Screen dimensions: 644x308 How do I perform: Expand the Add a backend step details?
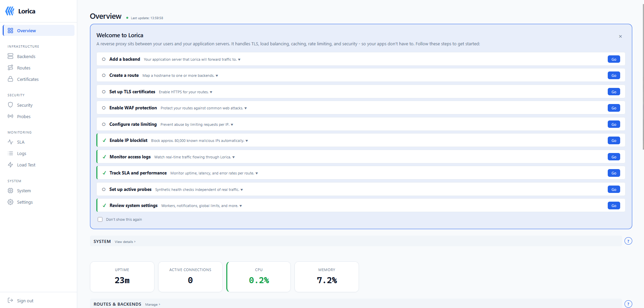239,60
